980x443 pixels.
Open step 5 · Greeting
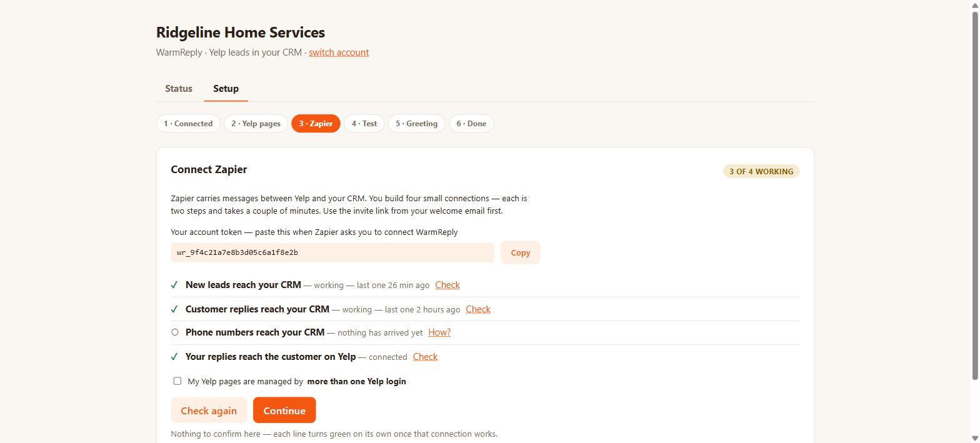point(416,124)
